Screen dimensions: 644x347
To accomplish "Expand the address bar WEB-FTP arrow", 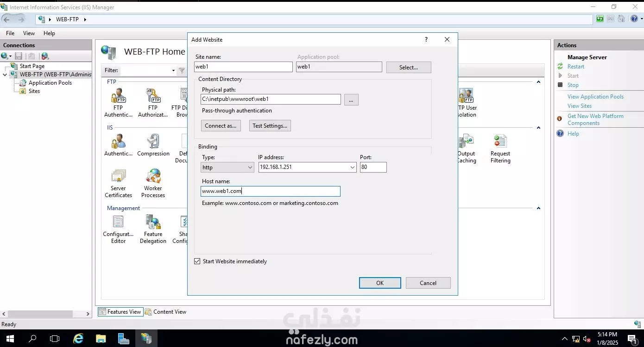I will point(85,19).
